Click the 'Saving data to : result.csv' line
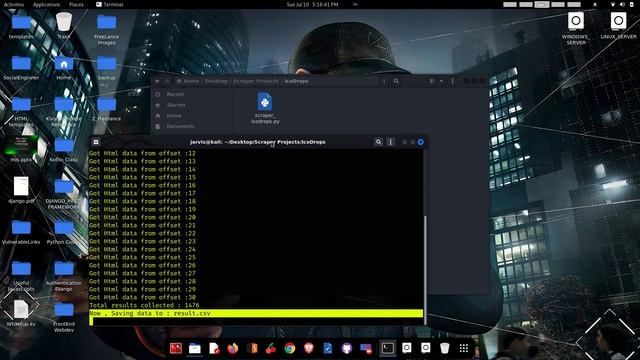This screenshot has width=640, height=360. click(256, 313)
